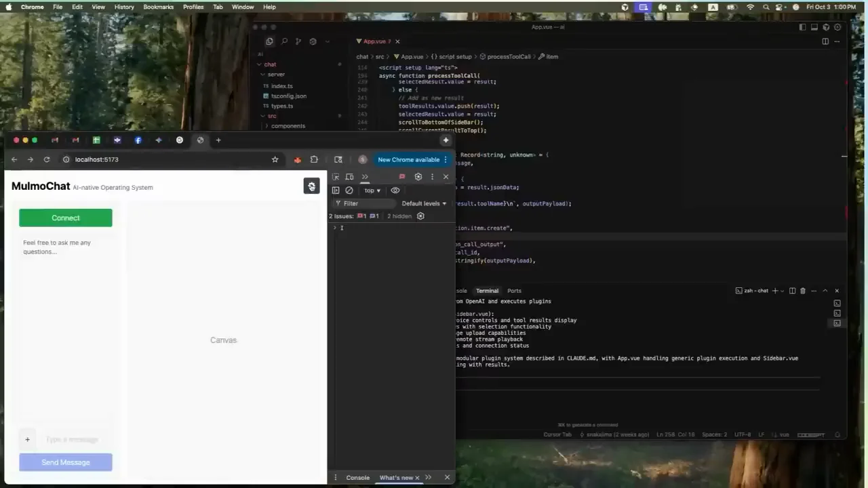Open the Chrome extensions puzzle icon

[314, 159]
